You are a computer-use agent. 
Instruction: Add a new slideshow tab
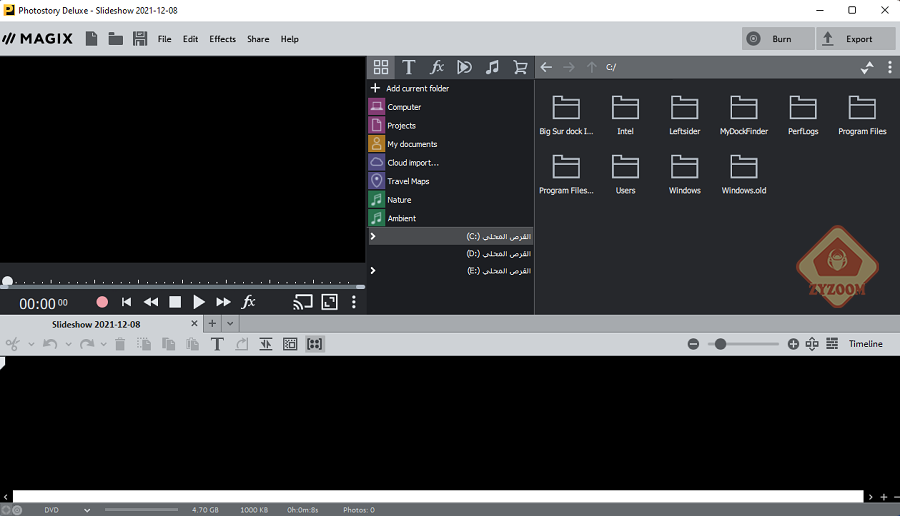click(x=212, y=324)
